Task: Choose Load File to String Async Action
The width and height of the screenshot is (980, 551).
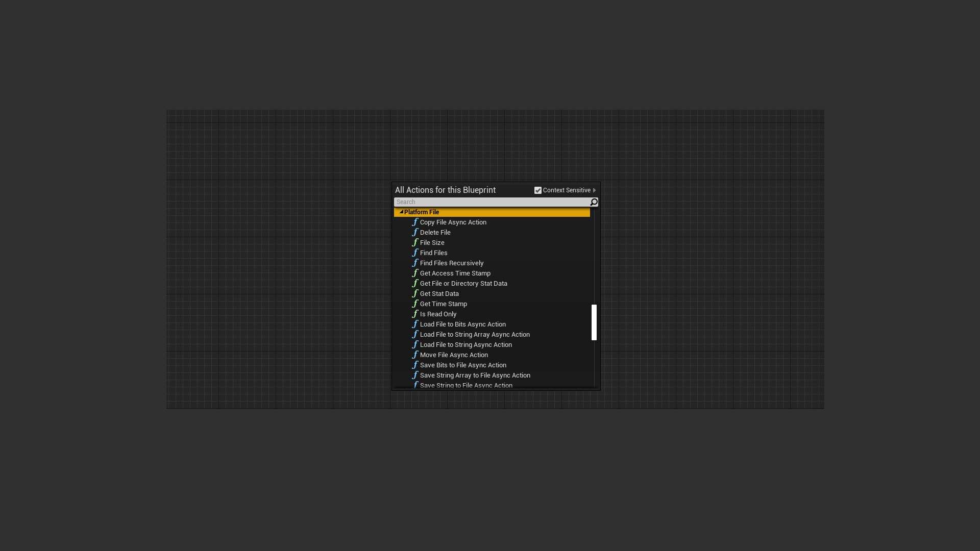Action: [x=465, y=344]
